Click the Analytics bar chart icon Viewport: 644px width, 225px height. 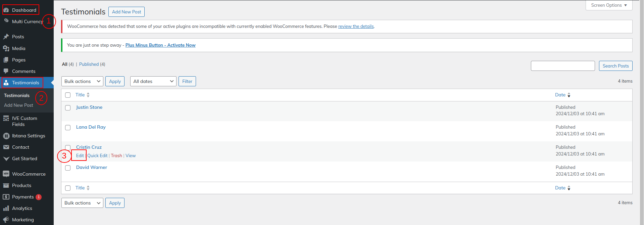6,208
